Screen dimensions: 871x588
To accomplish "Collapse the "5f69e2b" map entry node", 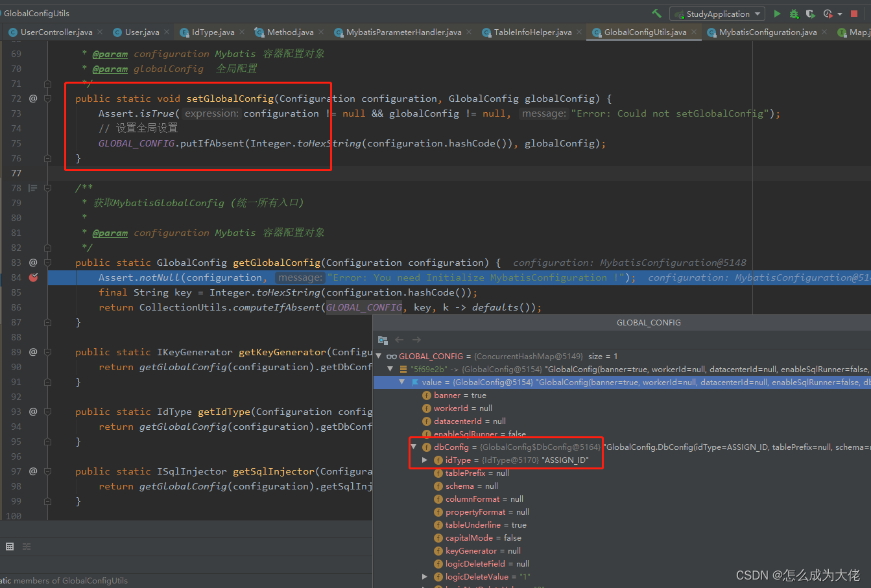I will pyautogui.click(x=391, y=369).
